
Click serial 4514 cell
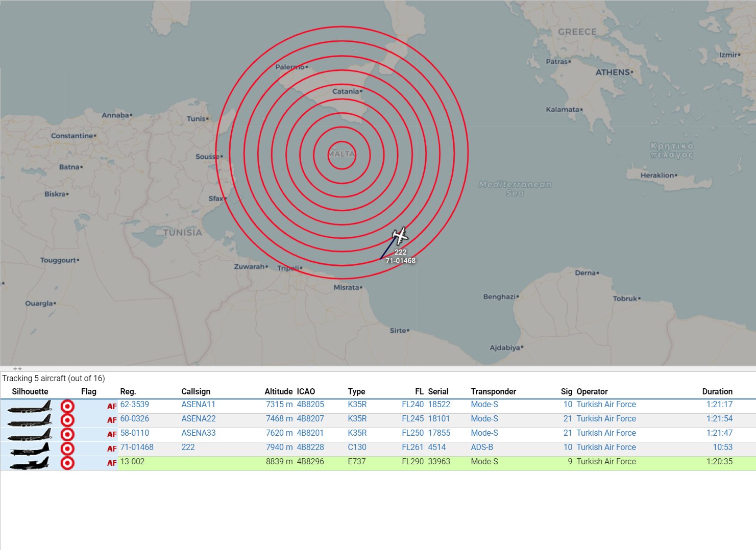click(x=437, y=447)
